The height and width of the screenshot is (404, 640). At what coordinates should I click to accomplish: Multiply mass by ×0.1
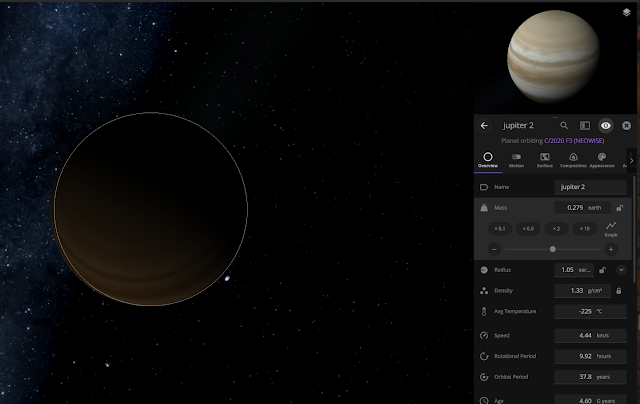pyautogui.click(x=500, y=229)
